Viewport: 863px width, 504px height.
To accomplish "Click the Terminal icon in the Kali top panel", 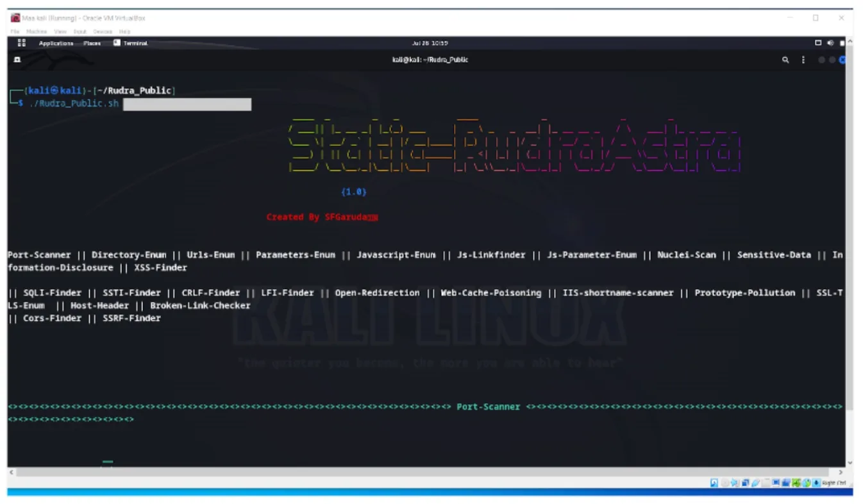I will coord(117,43).
